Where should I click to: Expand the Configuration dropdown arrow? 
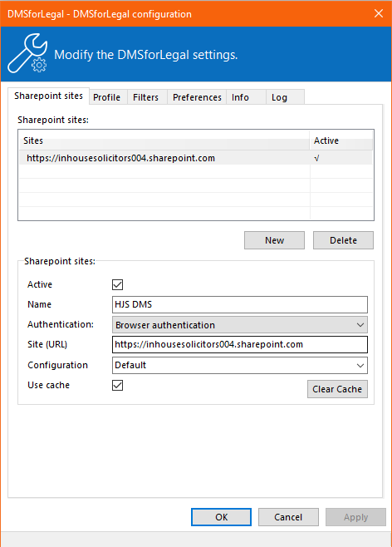[360, 366]
